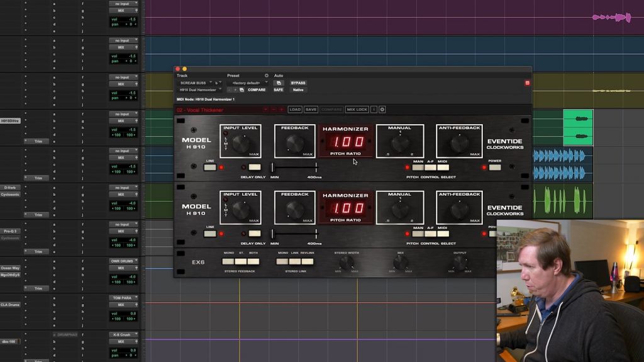Click the SAFE automation button
The height and width of the screenshot is (362, 644).
click(279, 89)
